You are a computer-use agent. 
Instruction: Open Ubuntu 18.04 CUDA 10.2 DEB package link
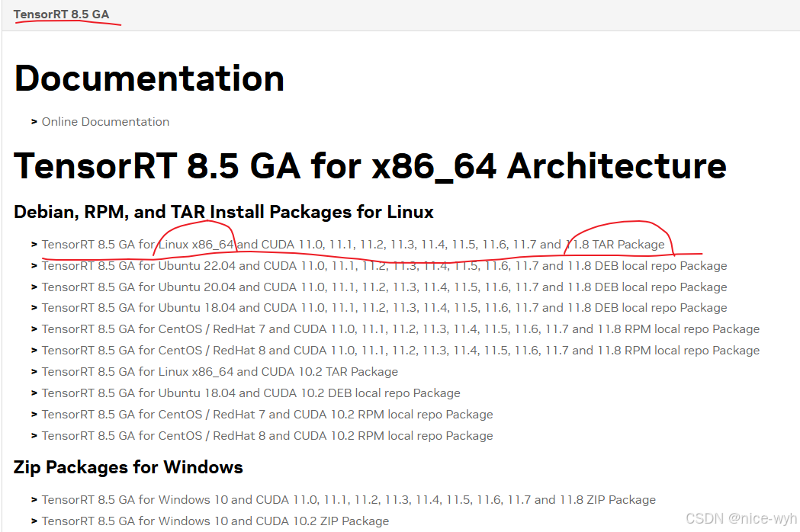251,393
